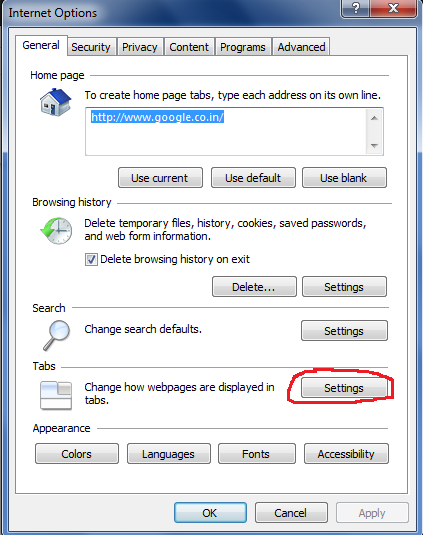Switch to the Security tab
The height and width of the screenshot is (535, 423).
[x=91, y=47]
